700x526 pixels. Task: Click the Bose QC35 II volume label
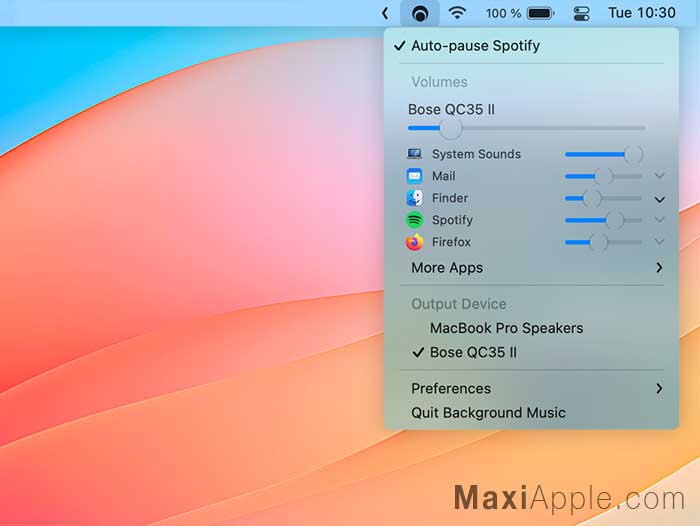(451, 110)
